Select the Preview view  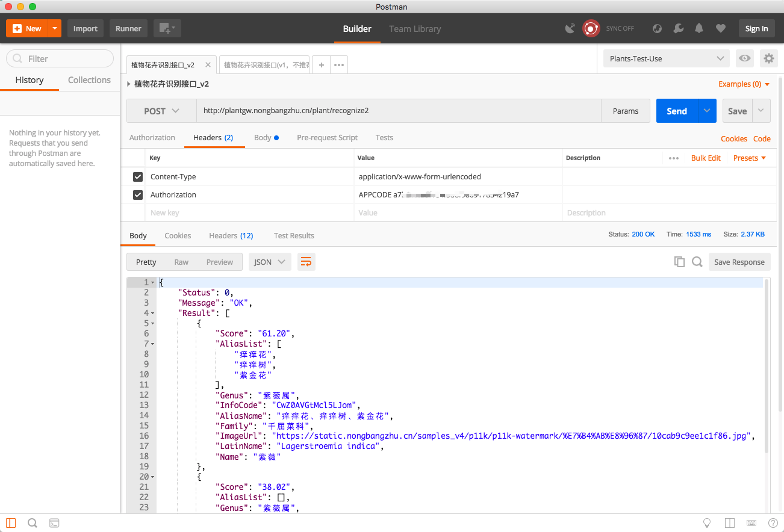pos(220,262)
